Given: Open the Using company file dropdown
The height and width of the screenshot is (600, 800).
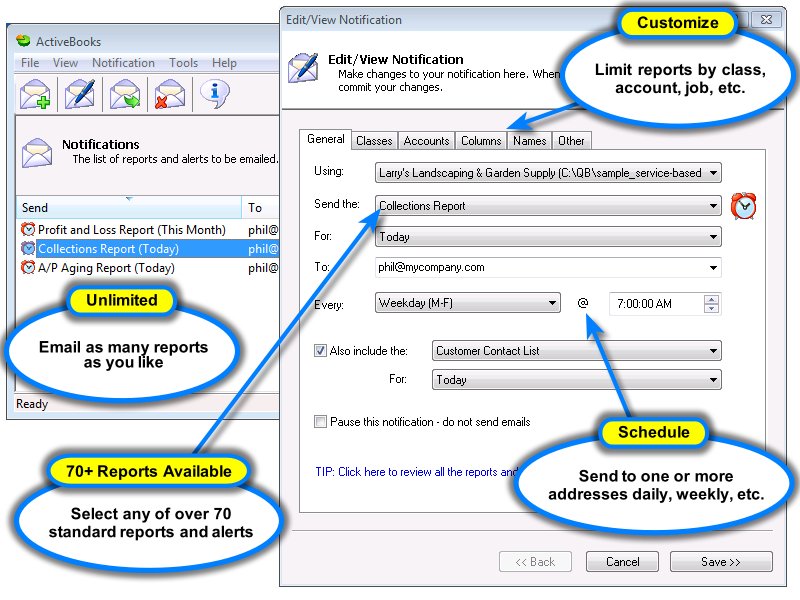Looking at the screenshot, I should [x=548, y=173].
